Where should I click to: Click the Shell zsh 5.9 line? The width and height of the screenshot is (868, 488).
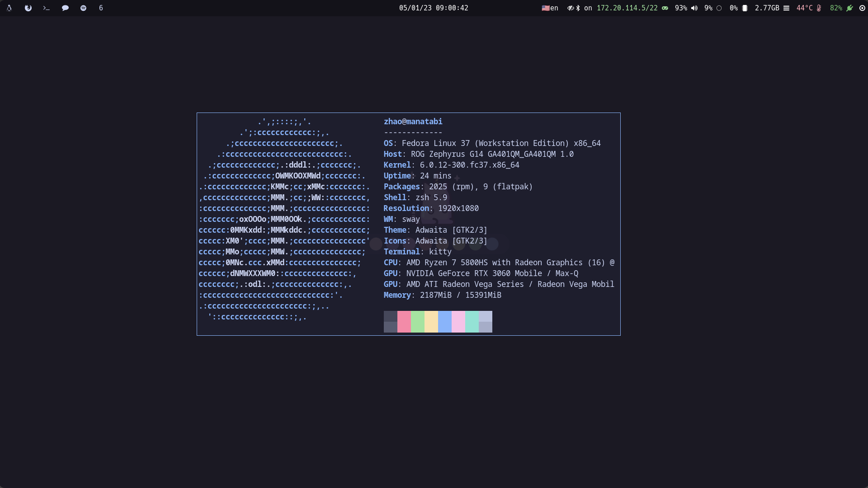click(x=415, y=197)
